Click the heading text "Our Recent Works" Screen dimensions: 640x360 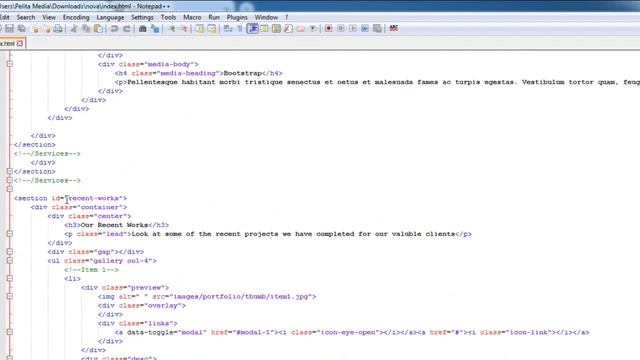pos(114,225)
